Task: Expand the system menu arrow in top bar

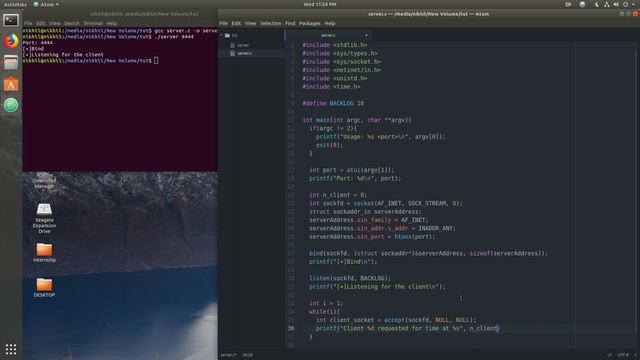Action: [634, 4]
